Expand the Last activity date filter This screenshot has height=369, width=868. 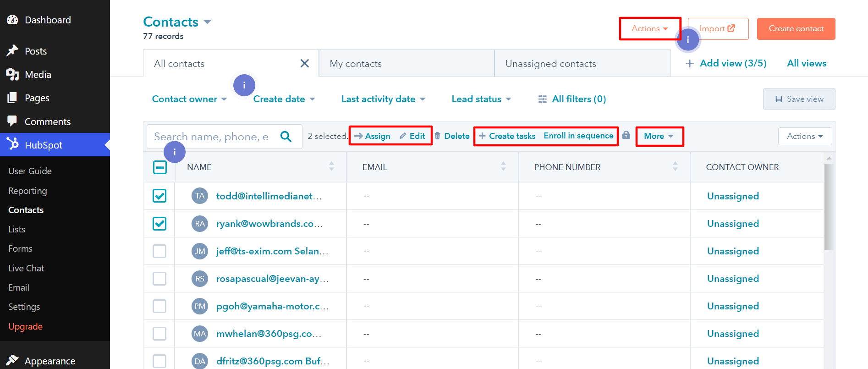pos(383,99)
